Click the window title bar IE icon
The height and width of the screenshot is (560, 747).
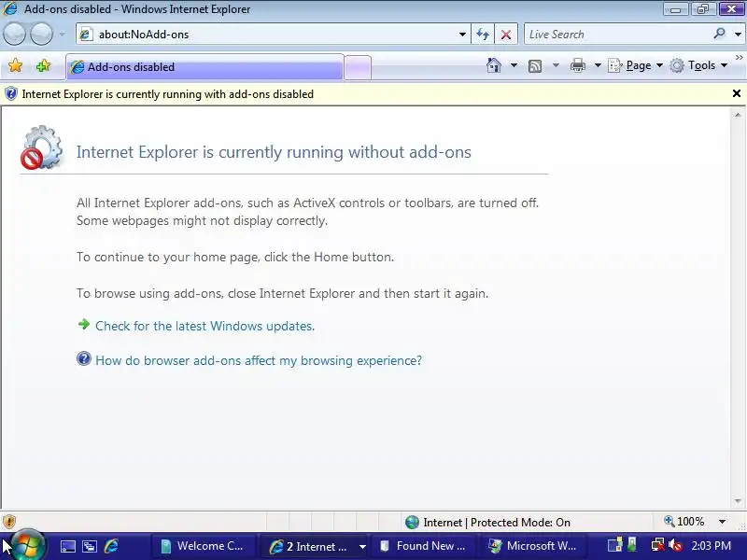(10, 8)
